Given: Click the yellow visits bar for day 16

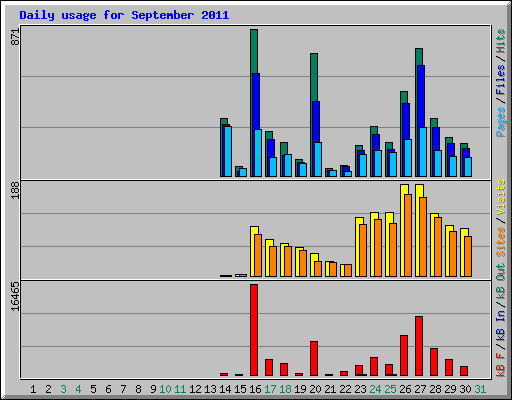Looking at the screenshot, I should [253, 251].
